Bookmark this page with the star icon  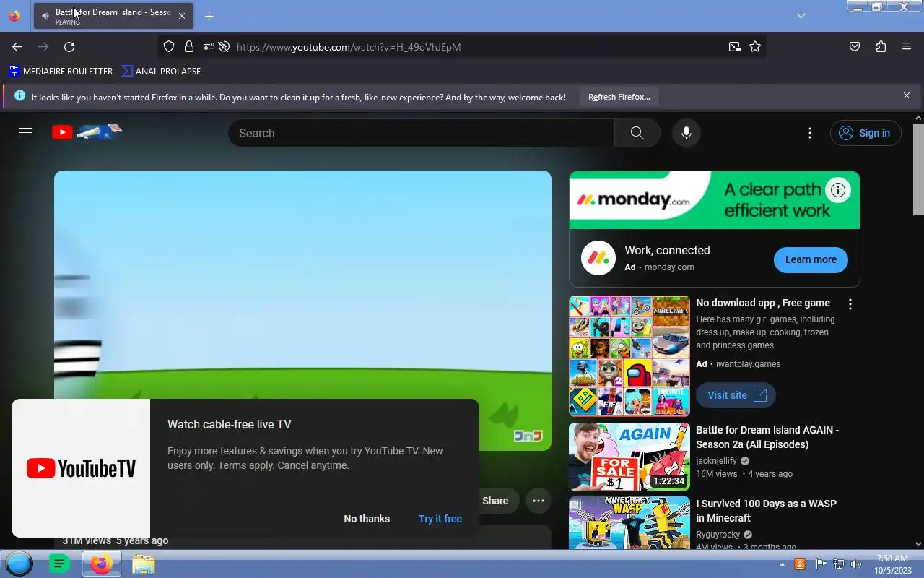click(755, 47)
